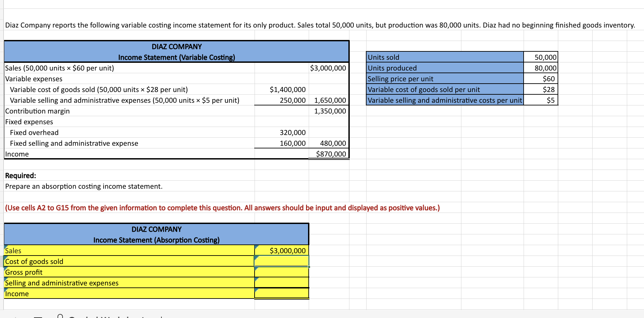This screenshot has height=318, width=644.
Task: Click the $5 value cell
Action: tap(541, 100)
